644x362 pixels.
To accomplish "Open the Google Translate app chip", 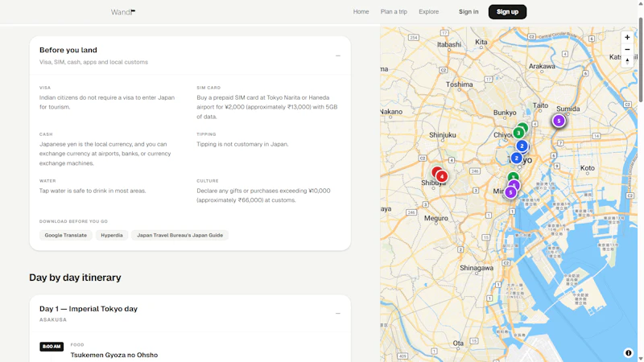I will point(66,235).
